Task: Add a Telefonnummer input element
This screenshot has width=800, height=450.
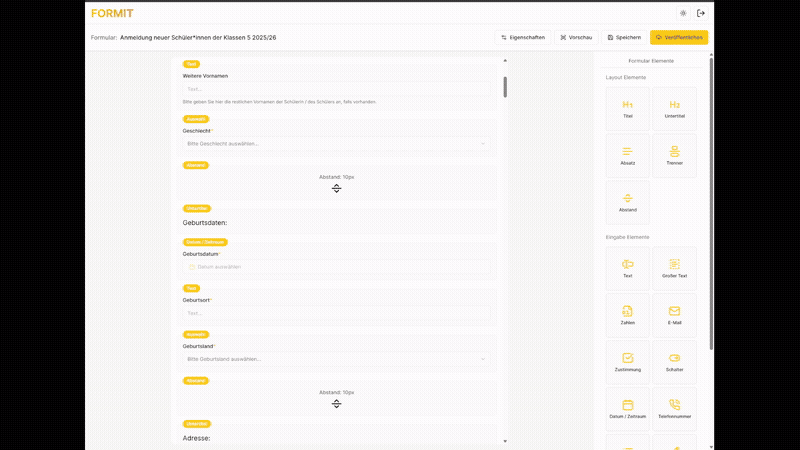Action: [675, 409]
